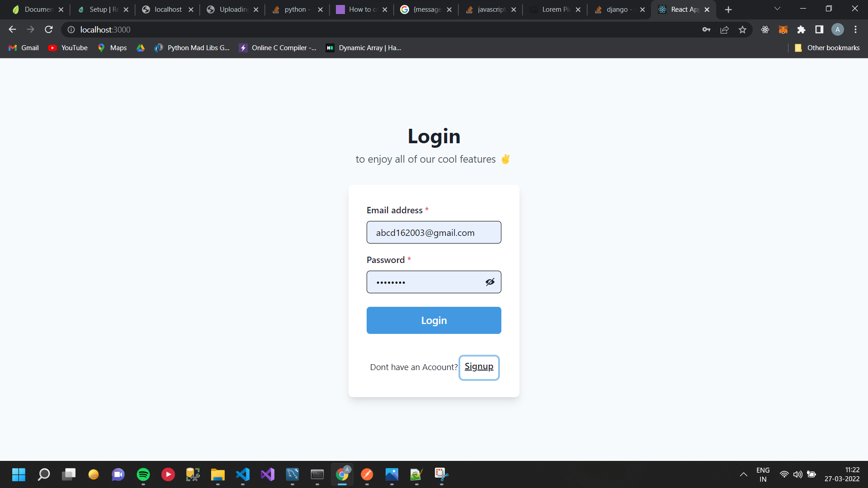Toggle password visibility with the eye icon
Screen dimensions: 868x488
490,282
